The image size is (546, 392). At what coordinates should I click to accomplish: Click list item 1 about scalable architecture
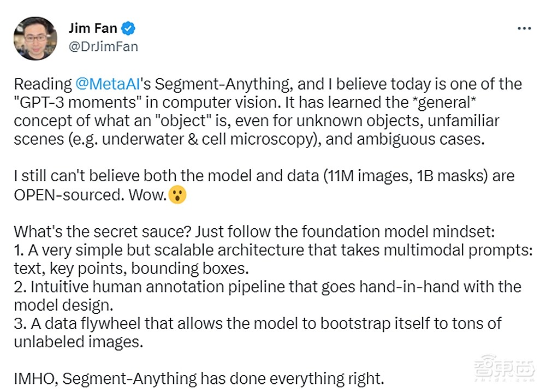[262, 250]
